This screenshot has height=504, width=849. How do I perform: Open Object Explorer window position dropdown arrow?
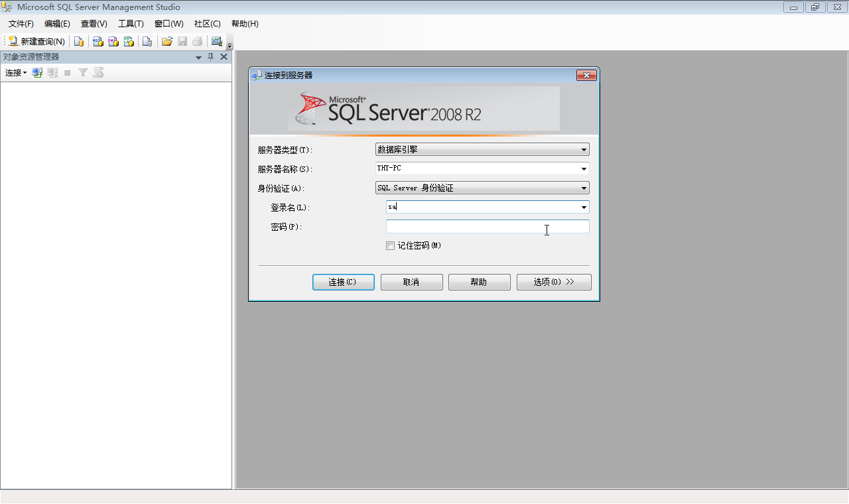(198, 57)
